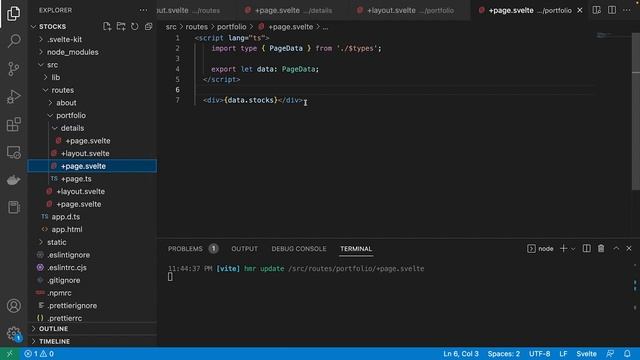Open the Manage gear icon

[x=13, y=333]
